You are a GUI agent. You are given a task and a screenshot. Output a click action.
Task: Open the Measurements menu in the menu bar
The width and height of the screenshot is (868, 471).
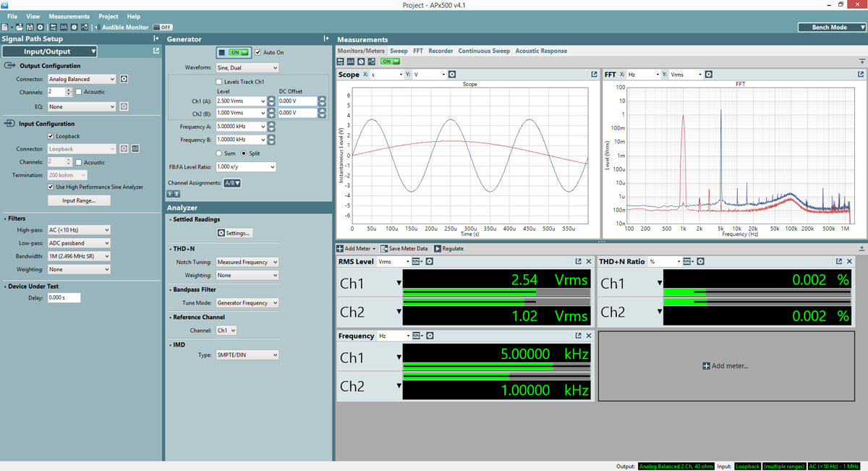tap(69, 16)
